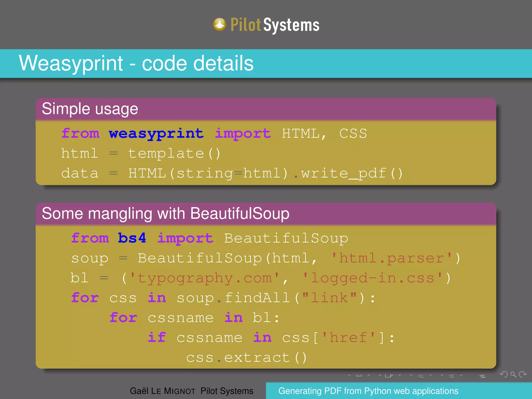The width and height of the screenshot is (532, 399).
Task: Click the go forward curved arrow icon
Action: [523, 374]
